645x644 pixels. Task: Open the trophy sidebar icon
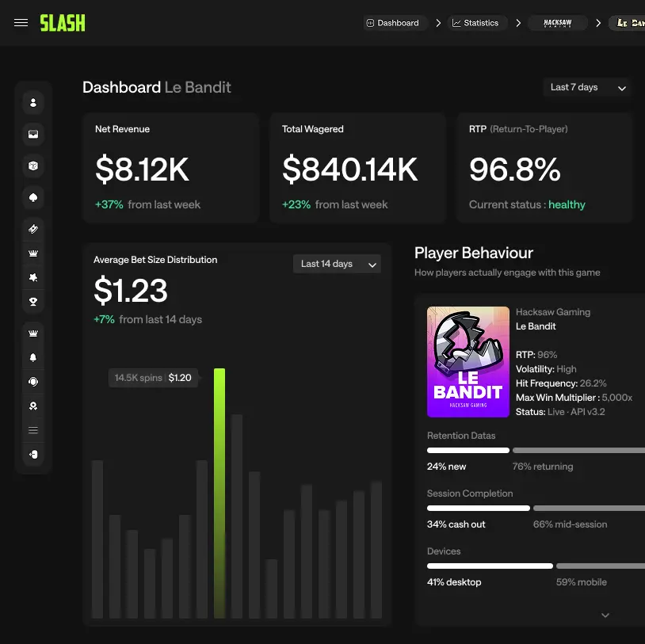tap(33, 302)
